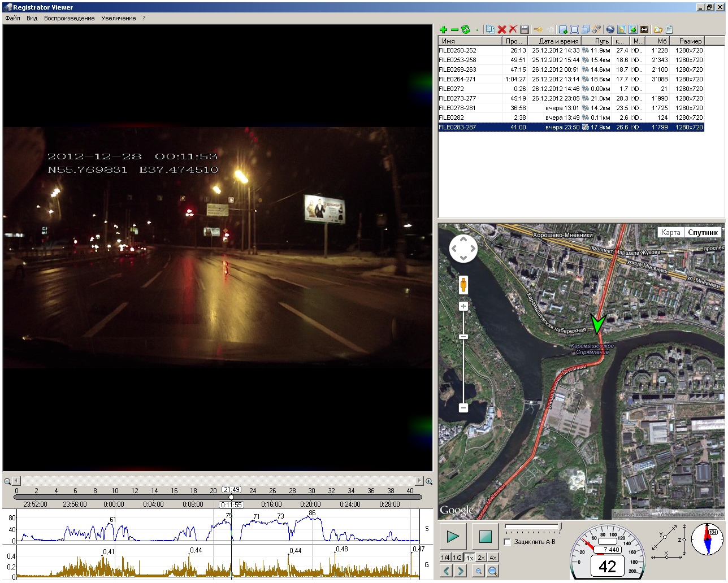Set playback speed to 4x
The width and height of the screenshot is (728, 583).
click(x=493, y=558)
